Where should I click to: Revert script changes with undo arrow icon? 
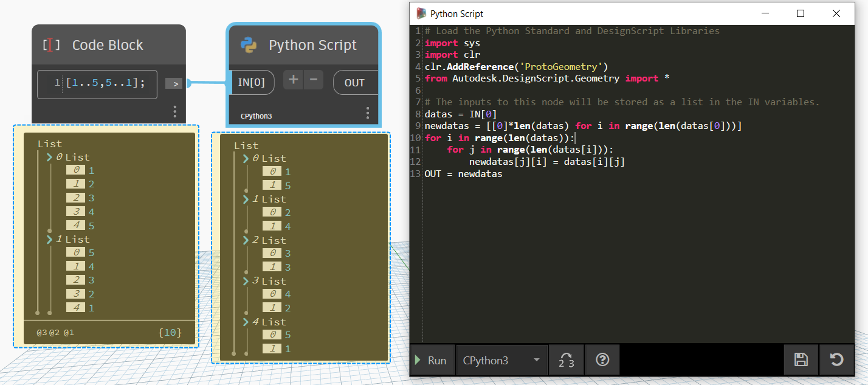click(836, 360)
